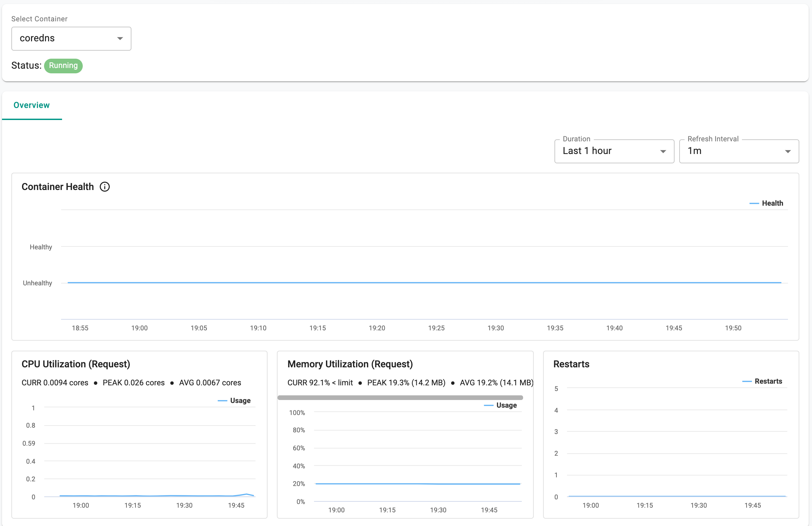Click the 5 label on Restarts chart axis
The height and width of the screenshot is (526, 812).
pos(556,389)
